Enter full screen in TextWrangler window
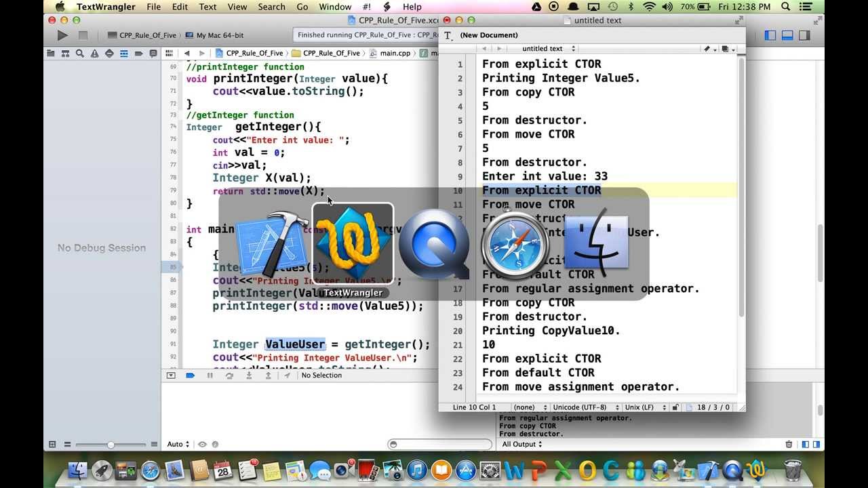868x488 pixels. pos(738,20)
